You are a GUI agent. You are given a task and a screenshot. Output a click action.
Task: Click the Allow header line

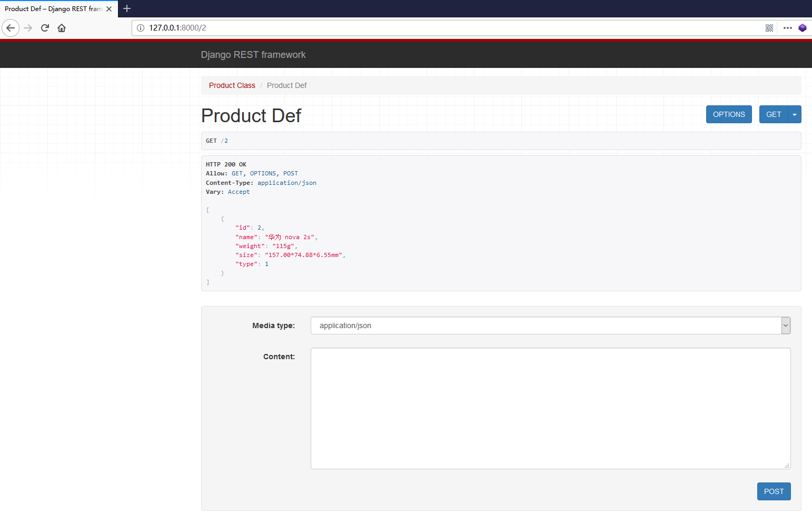[252, 173]
